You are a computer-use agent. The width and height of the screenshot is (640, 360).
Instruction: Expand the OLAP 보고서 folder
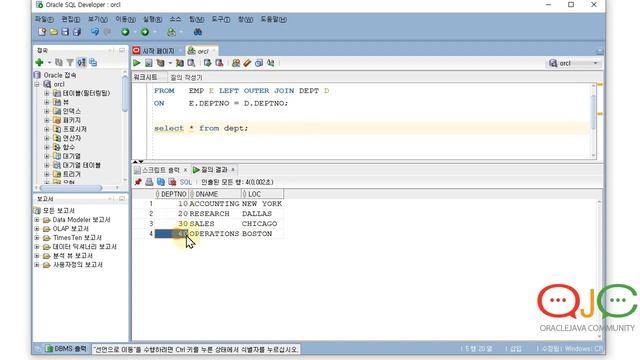click(x=37, y=229)
